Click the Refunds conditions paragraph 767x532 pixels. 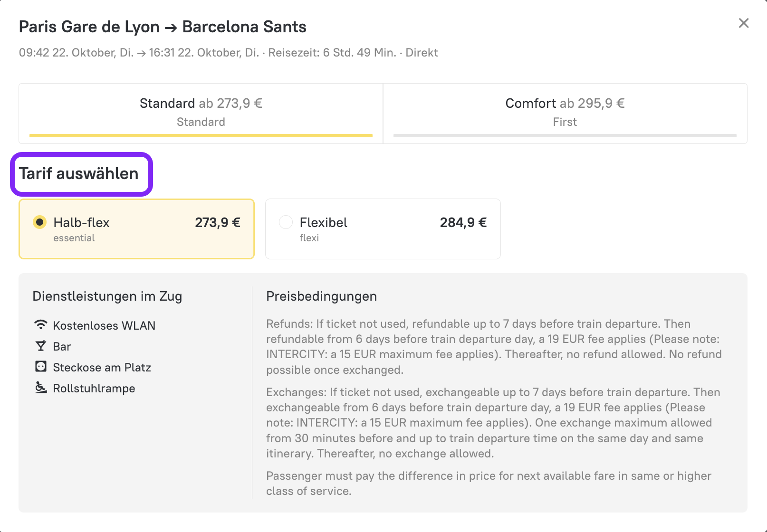493,347
